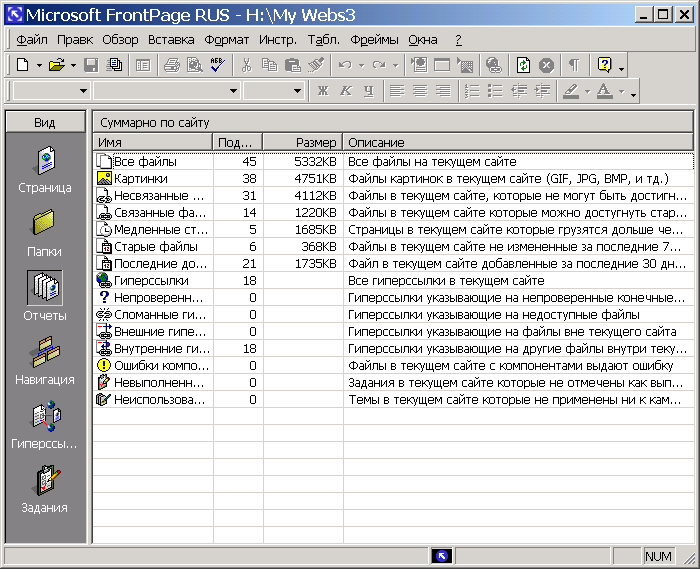The height and width of the screenshot is (569, 700).
Task: Click the Publish Web toolbar icon
Action: pyautogui.click(x=115, y=65)
